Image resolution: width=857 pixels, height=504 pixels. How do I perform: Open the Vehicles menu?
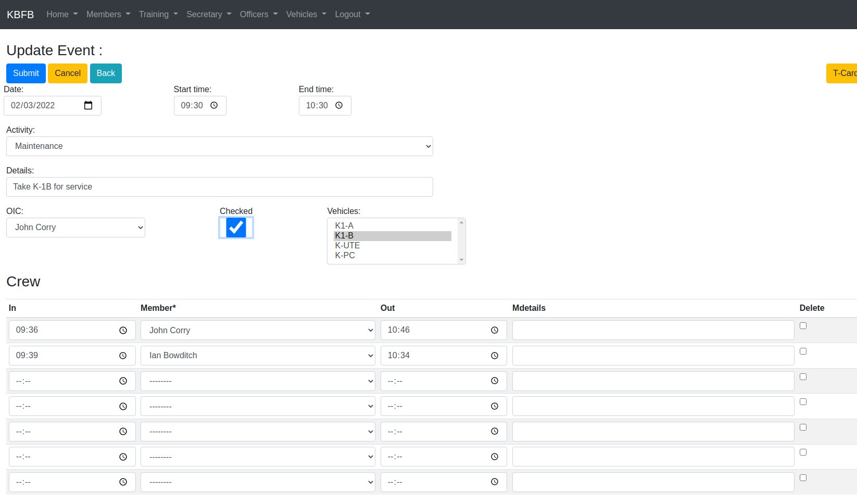tap(306, 15)
